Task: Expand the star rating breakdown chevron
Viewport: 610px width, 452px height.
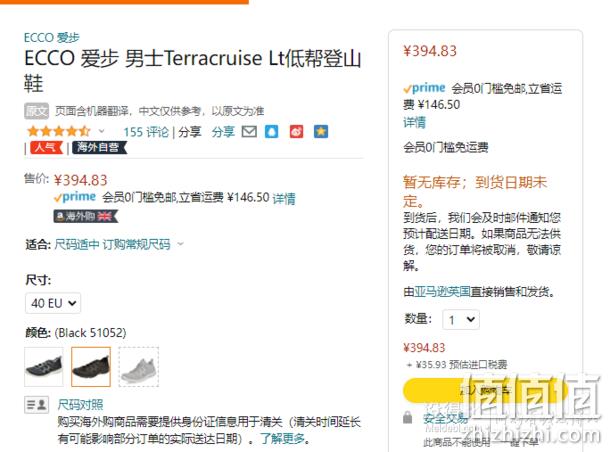Action: click(101, 131)
